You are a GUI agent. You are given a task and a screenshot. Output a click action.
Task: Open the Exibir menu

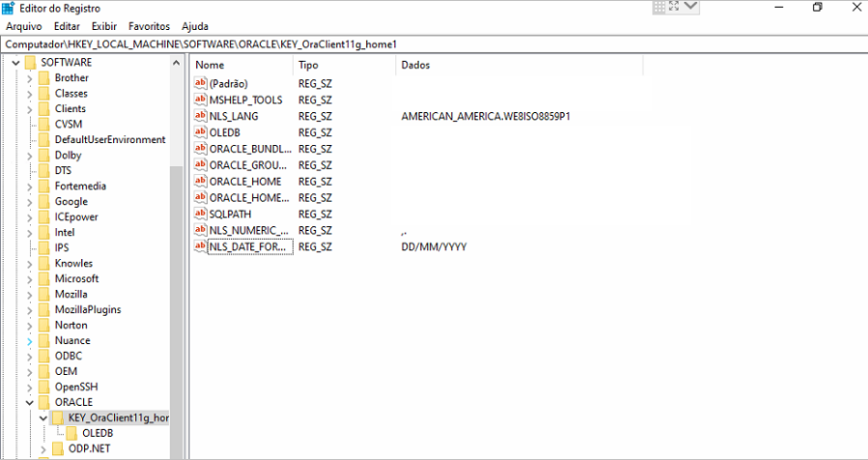(104, 26)
